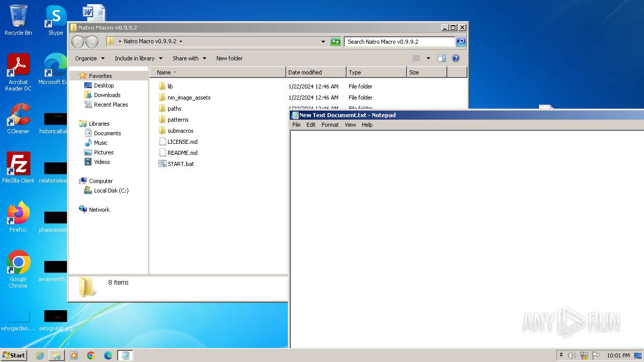Click Internet Explorer taskbar icon
Screen dimensions: 644x362
tap(40, 355)
